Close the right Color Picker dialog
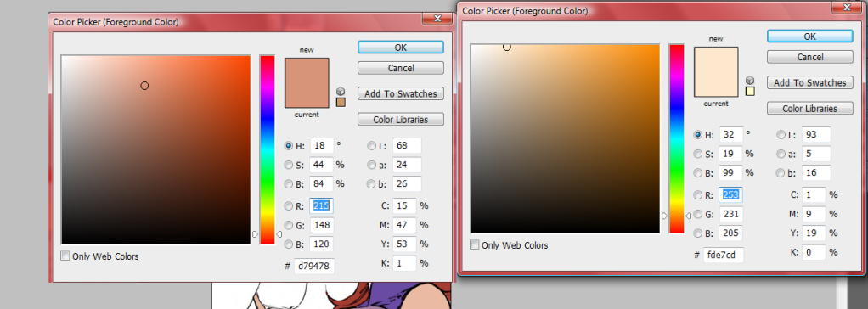 click(847, 7)
